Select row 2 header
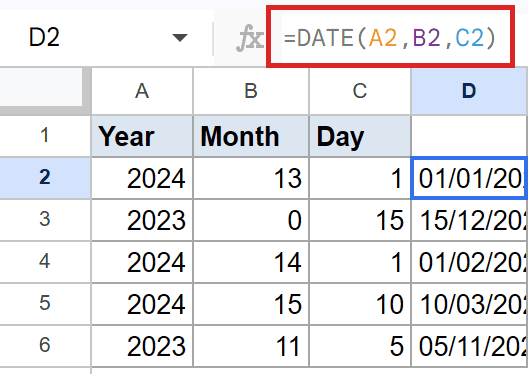 click(45, 178)
